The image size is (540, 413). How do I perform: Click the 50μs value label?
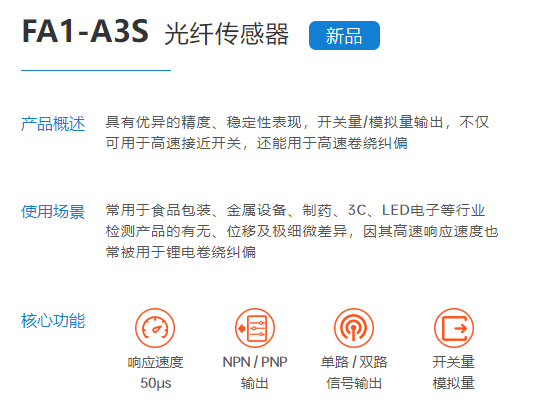click(156, 383)
